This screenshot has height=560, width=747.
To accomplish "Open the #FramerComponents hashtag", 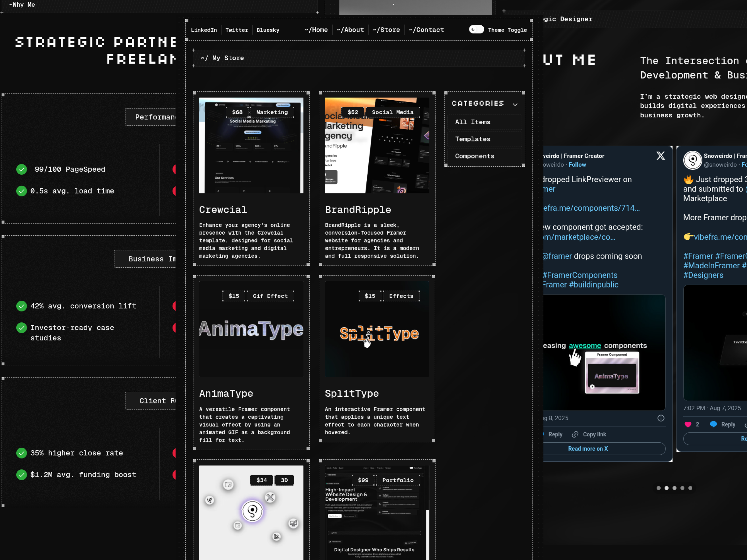I will click(580, 275).
